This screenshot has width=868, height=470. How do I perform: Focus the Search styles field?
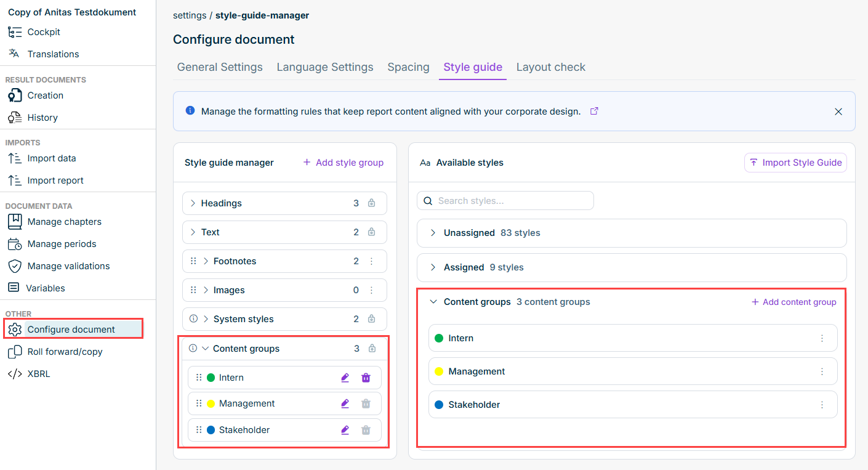505,201
